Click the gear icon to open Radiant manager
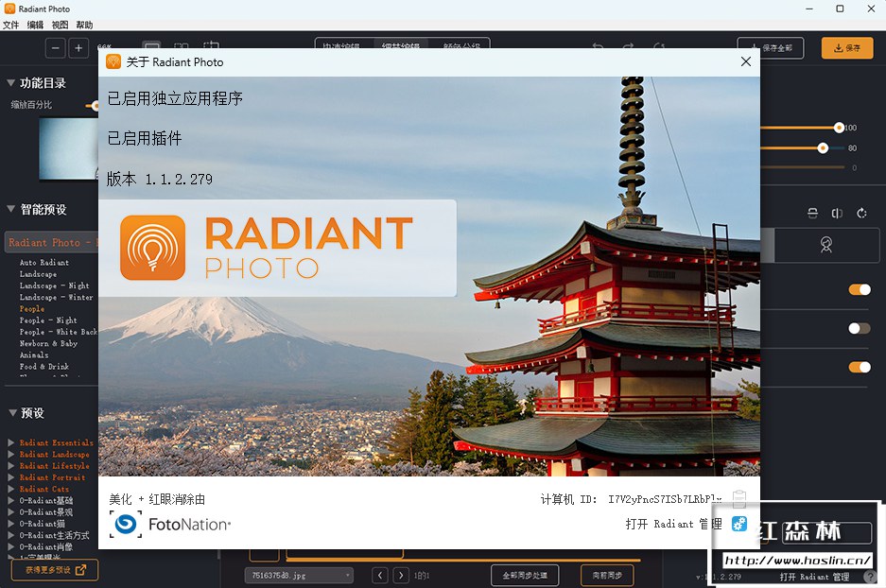The image size is (886, 588). coord(739,524)
